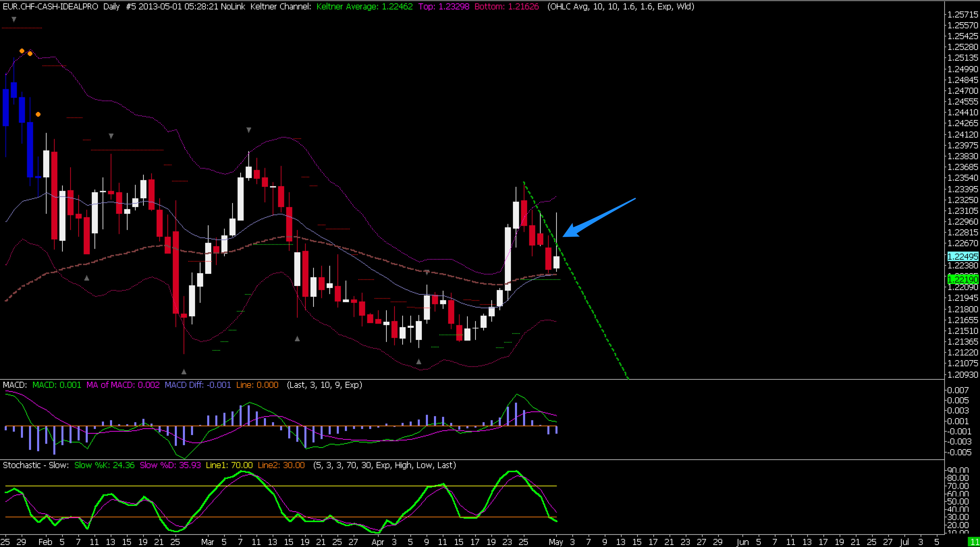Click the MACD study title label
The width and height of the screenshot is (980, 547).
[x=15, y=385]
